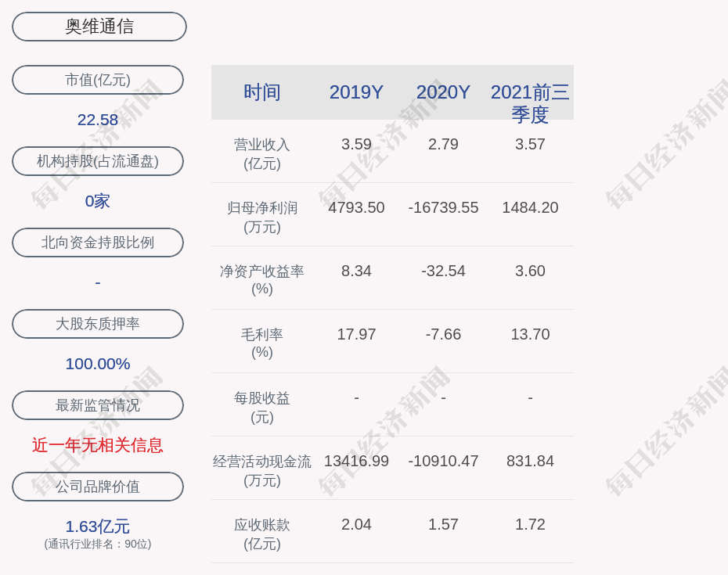
Task: Click the 归母净利润(万元) row label
Action: click(x=262, y=217)
